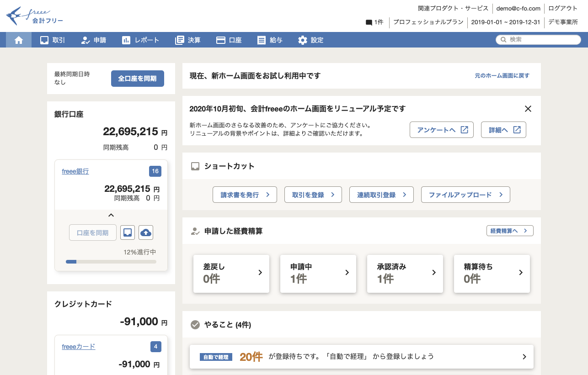Click the 4 badge on freeeカード
This screenshot has width=588, height=375.
click(155, 347)
